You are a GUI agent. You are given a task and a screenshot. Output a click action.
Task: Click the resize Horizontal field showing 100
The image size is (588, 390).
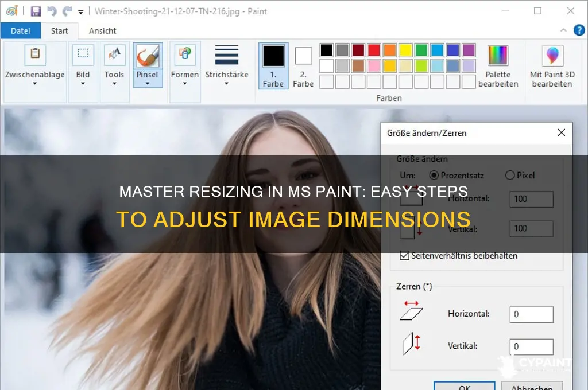point(531,200)
